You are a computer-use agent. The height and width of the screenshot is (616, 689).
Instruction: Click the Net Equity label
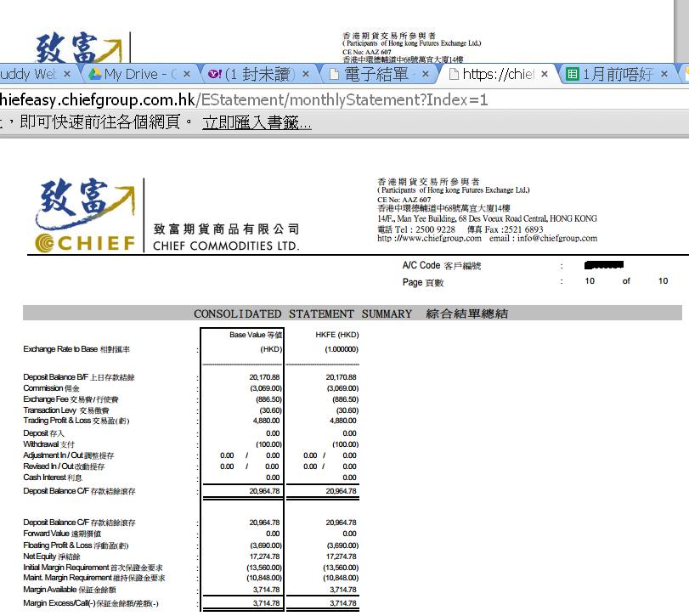[52, 557]
